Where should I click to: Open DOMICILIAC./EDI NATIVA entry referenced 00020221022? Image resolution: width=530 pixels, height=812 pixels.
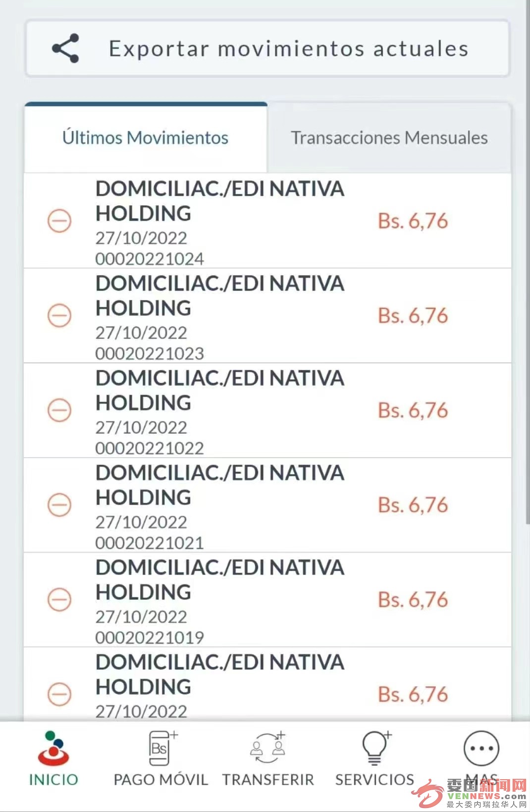[267, 410]
